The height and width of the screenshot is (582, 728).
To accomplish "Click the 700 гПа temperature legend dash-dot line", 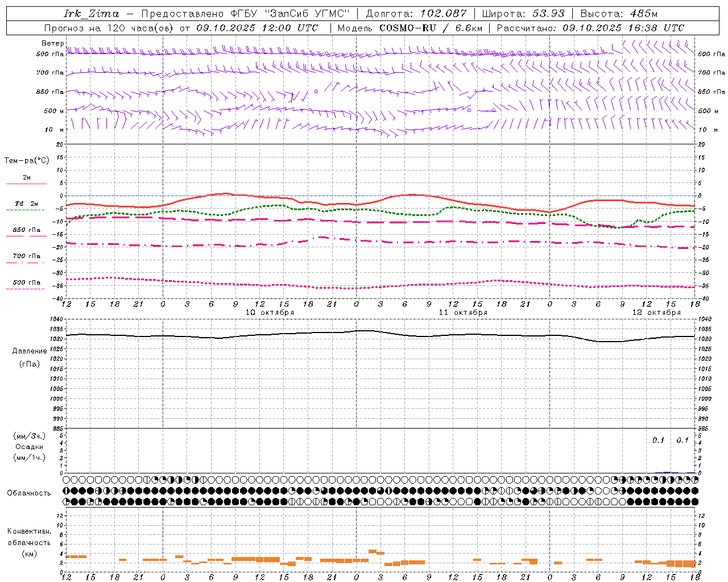I will (x=26, y=263).
